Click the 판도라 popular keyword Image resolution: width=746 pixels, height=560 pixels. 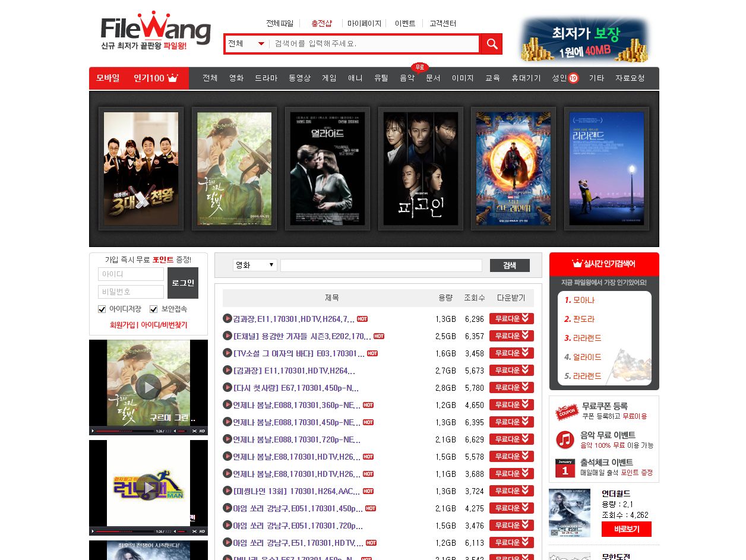(x=583, y=319)
